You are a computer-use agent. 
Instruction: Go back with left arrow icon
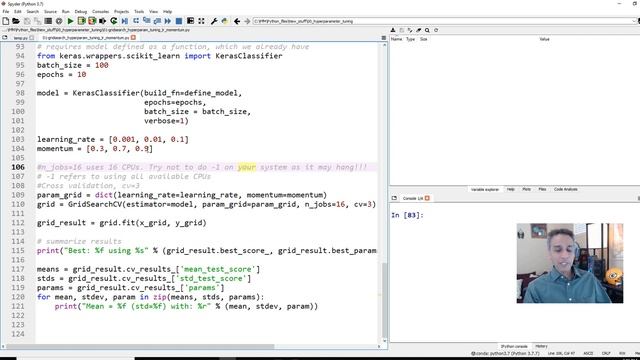(x=237, y=21)
